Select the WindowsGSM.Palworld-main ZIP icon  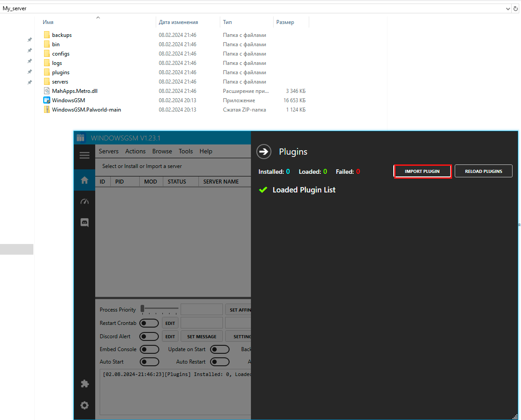[x=47, y=109]
